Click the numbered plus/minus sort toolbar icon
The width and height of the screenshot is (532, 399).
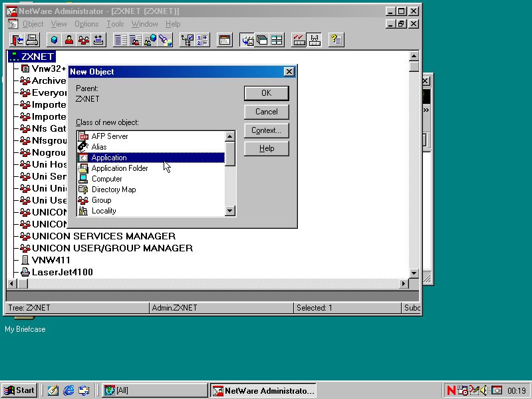[202, 40]
